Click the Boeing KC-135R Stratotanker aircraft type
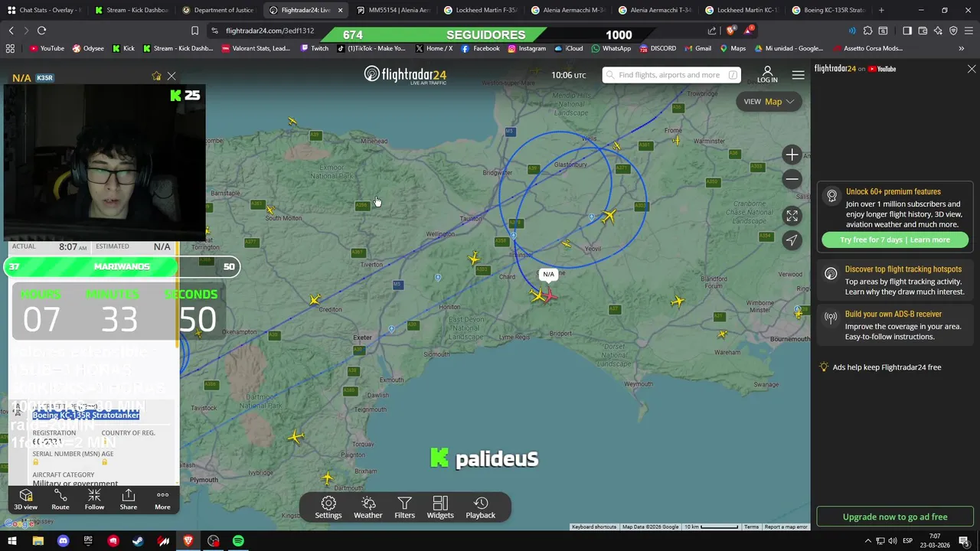 point(86,415)
